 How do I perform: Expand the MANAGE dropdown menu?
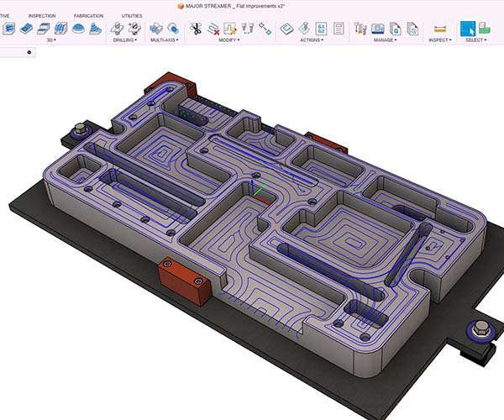[x=385, y=39]
